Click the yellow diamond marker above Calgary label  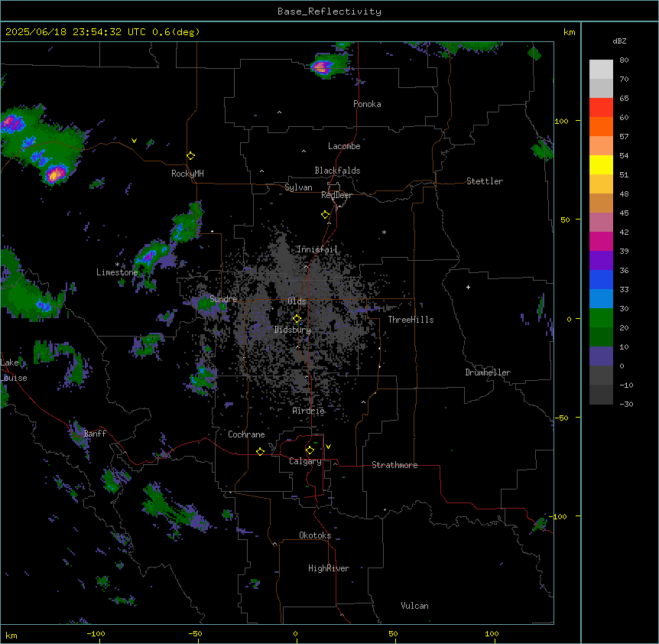point(310,450)
